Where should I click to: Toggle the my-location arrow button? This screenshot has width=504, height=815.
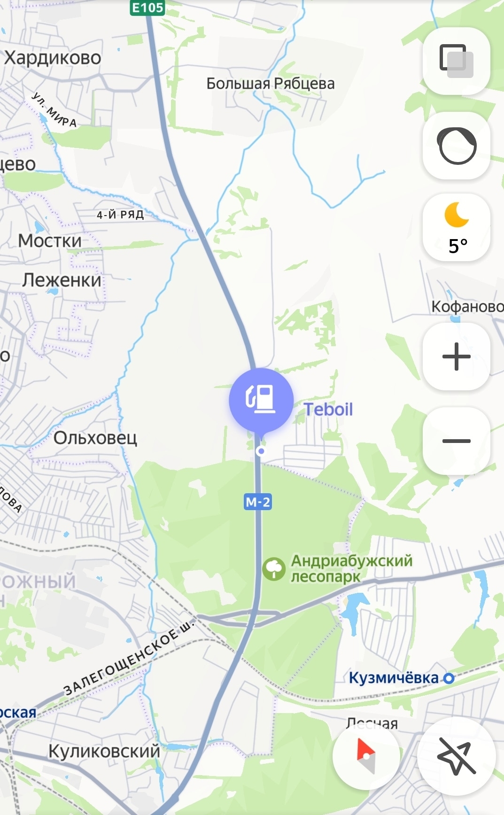[x=457, y=756]
